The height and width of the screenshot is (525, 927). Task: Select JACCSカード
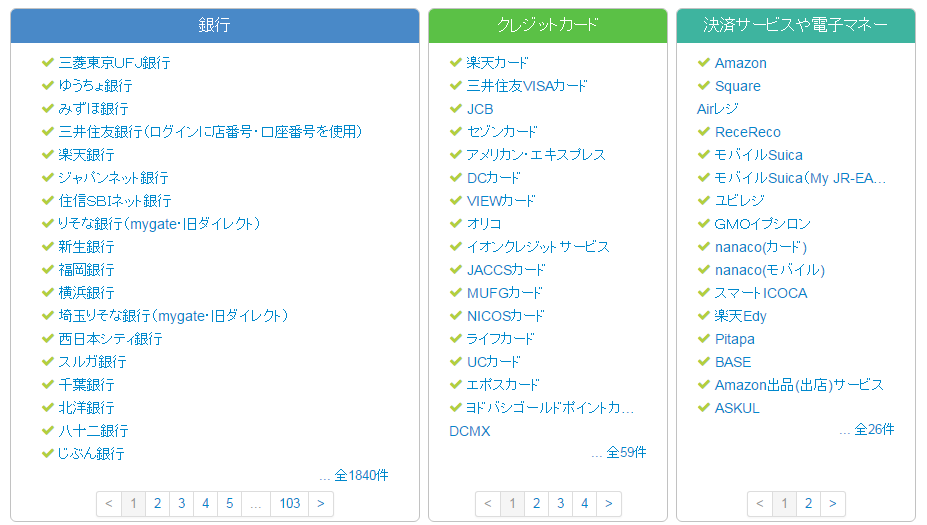506,270
